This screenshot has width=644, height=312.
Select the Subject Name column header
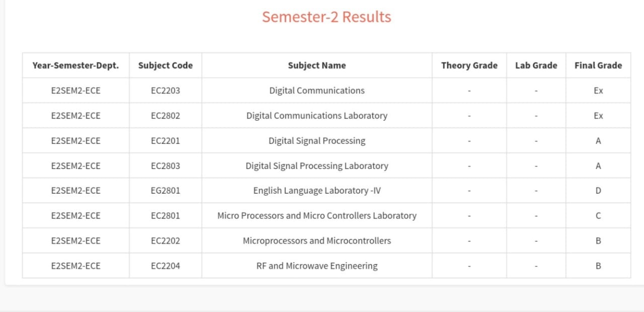[x=317, y=65]
